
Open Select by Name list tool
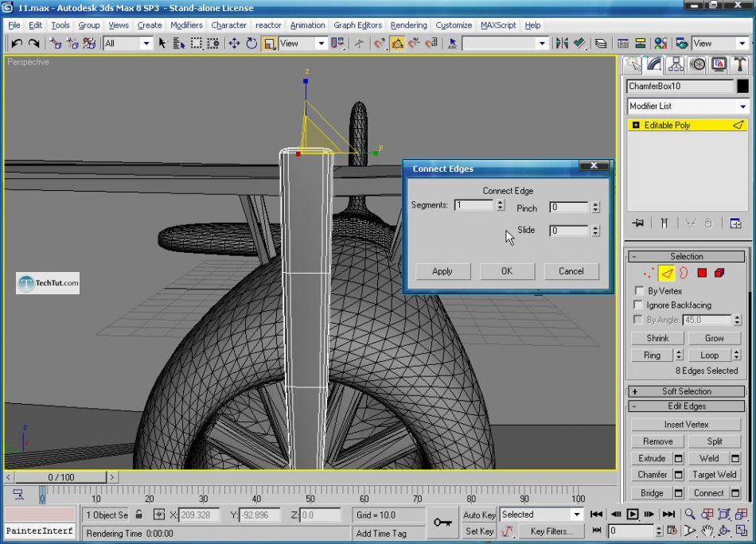point(179,44)
